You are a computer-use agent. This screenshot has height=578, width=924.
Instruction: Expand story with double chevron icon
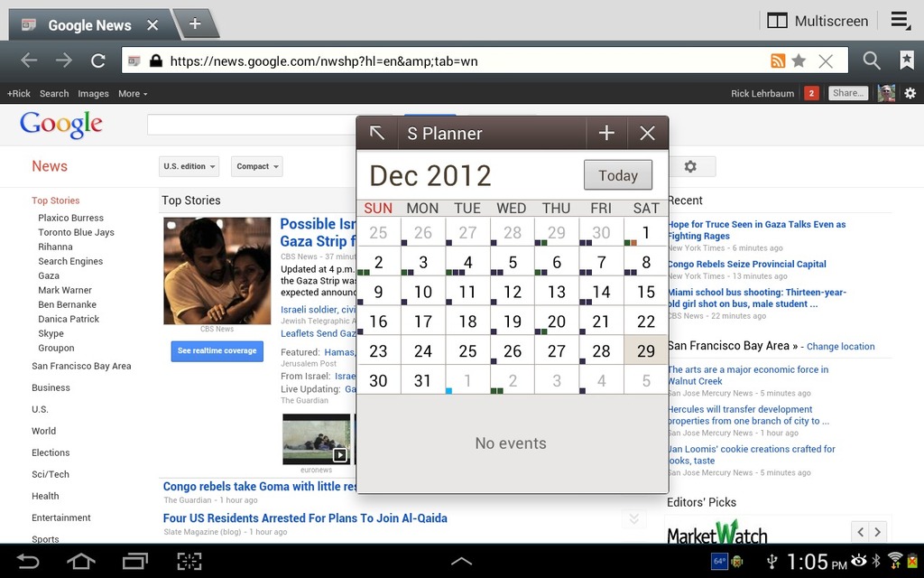click(634, 518)
